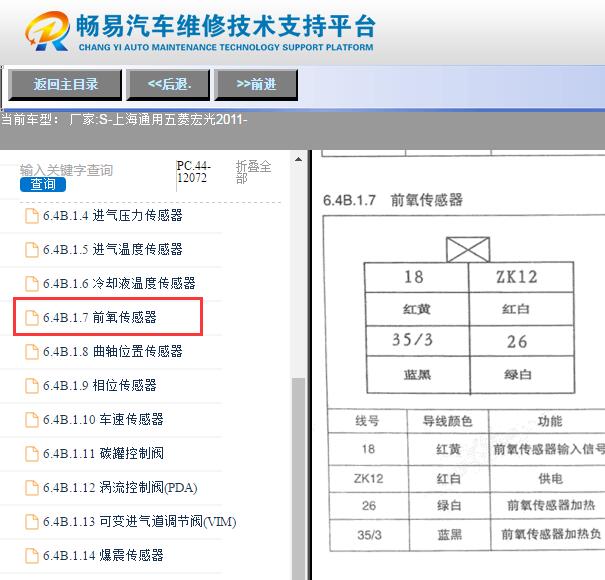
Task: Open 6.4B.1.11 碳罐控制阀
Action: (103, 453)
